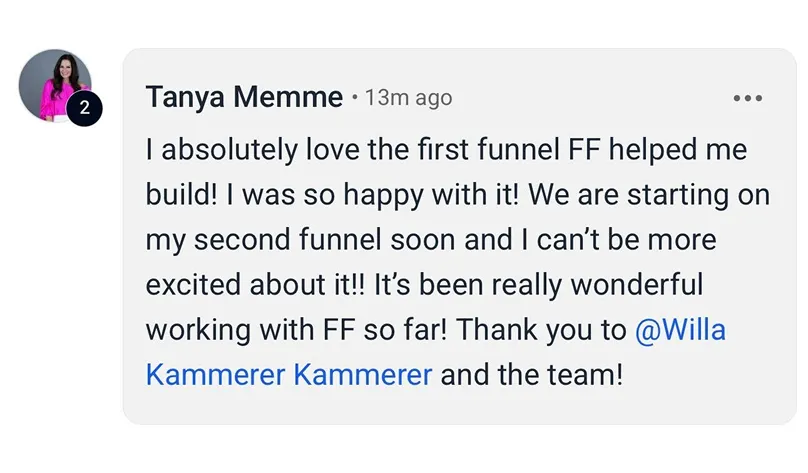Click the word "happy" in the comment
The image size is (808, 473).
pyautogui.click(x=383, y=196)
